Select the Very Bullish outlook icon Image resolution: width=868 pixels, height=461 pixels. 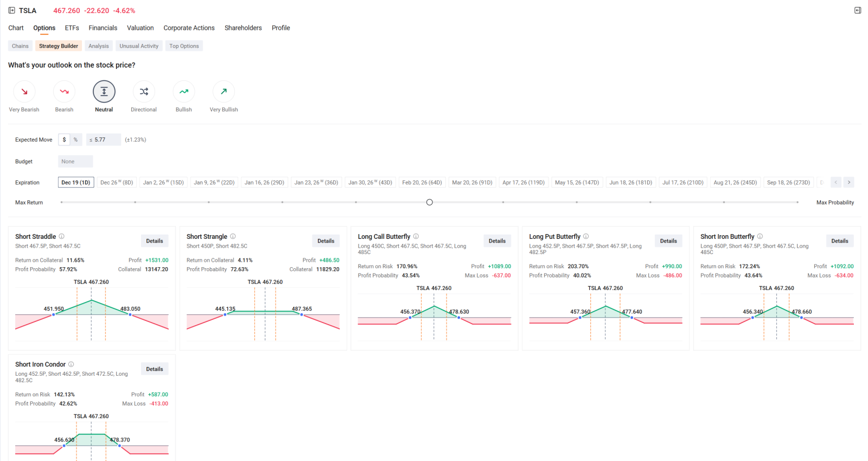tap(224, 92)
